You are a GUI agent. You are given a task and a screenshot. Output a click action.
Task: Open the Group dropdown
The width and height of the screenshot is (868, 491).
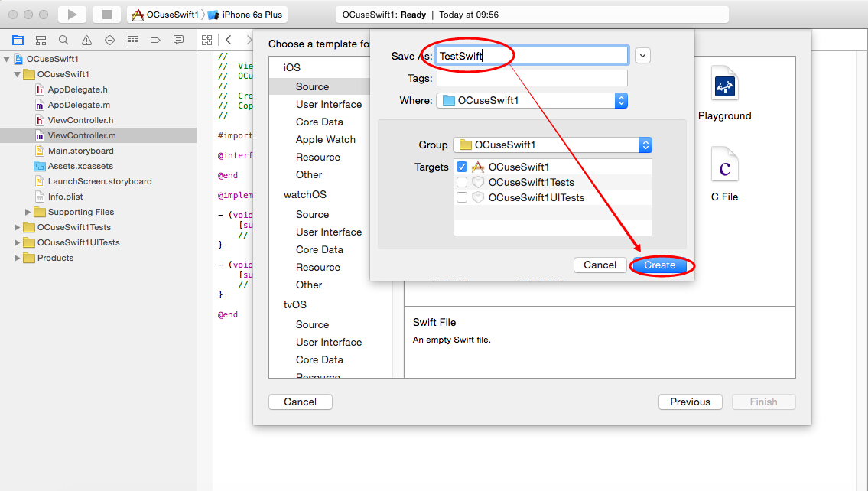coord(552,145)
